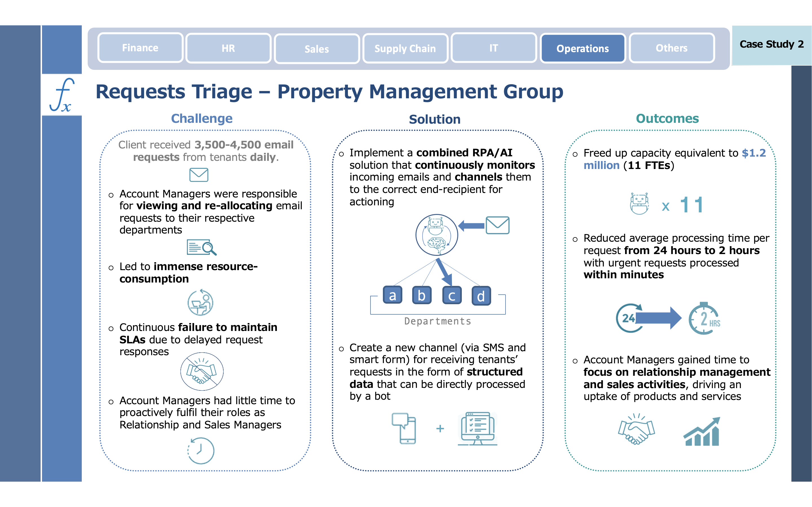Click the rising bar chart icon

pos(702,432)
